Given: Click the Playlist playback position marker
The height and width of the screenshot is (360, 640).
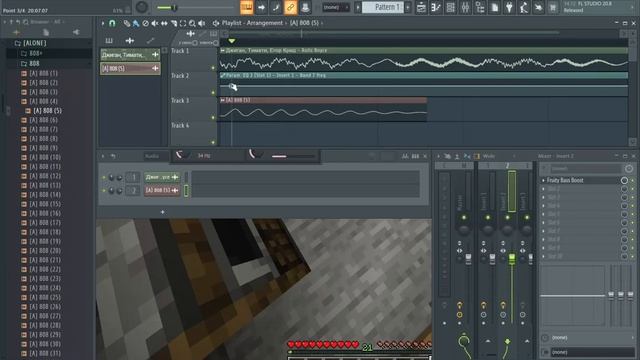Looking at the screenshot, I should pyautogui.click(x=231, y=41).
